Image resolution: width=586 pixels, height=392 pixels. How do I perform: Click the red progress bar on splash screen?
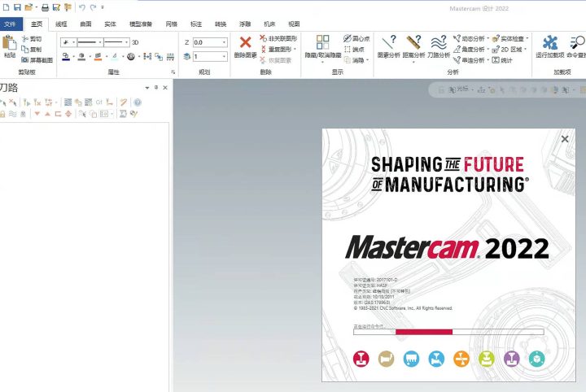pyautogui.click(x=424, y=332)
